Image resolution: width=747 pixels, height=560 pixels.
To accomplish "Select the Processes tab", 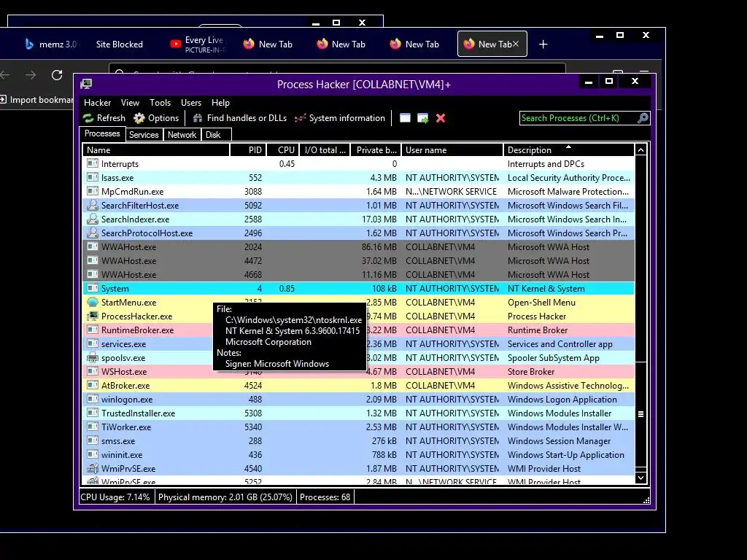I will 102,134.
